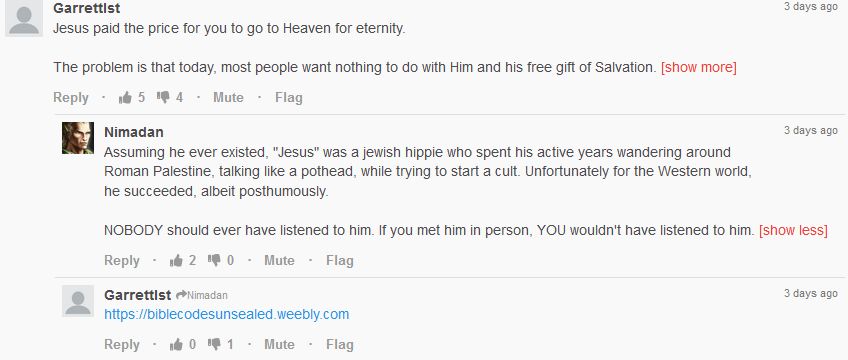
Task: Like Nimadan's reply with thumbs-up icon
Action: [176, 261]
